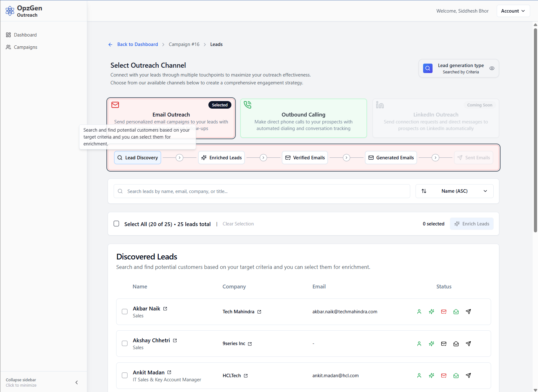Click the ankit.madan@hcl.com email

click(x=336, y=376)
